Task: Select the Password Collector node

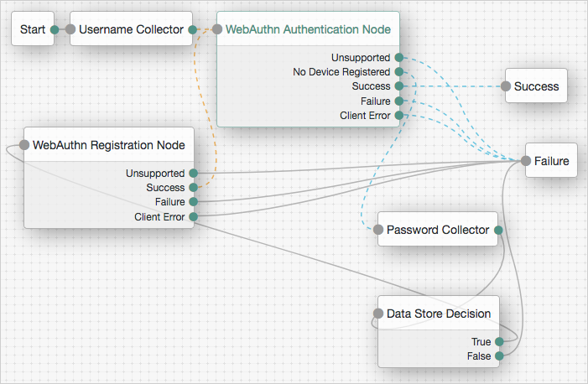Action: (438, 229)
